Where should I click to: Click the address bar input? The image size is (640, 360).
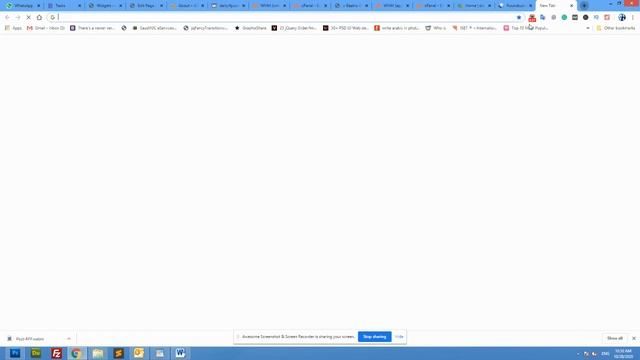point(286,18)
